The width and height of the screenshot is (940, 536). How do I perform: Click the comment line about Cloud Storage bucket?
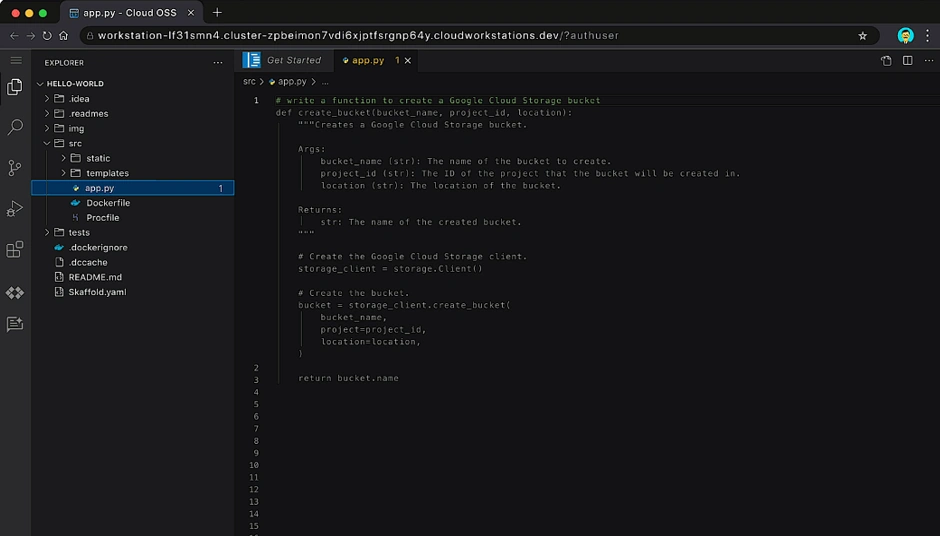(x=438, y=101)
